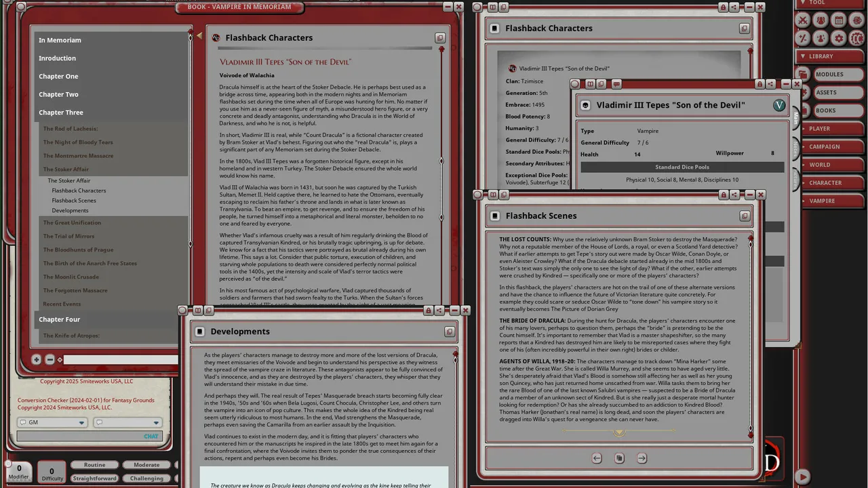Click the chat entry field
Screen dimensions: 868x488
(90, 436)
